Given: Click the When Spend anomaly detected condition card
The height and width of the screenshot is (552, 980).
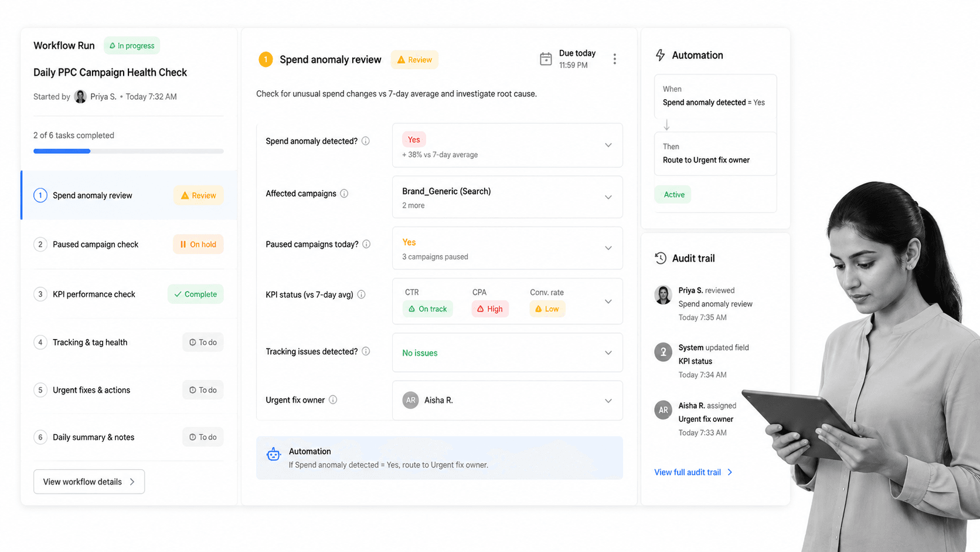Looking at the screenshot, I should tap(715, 96).
